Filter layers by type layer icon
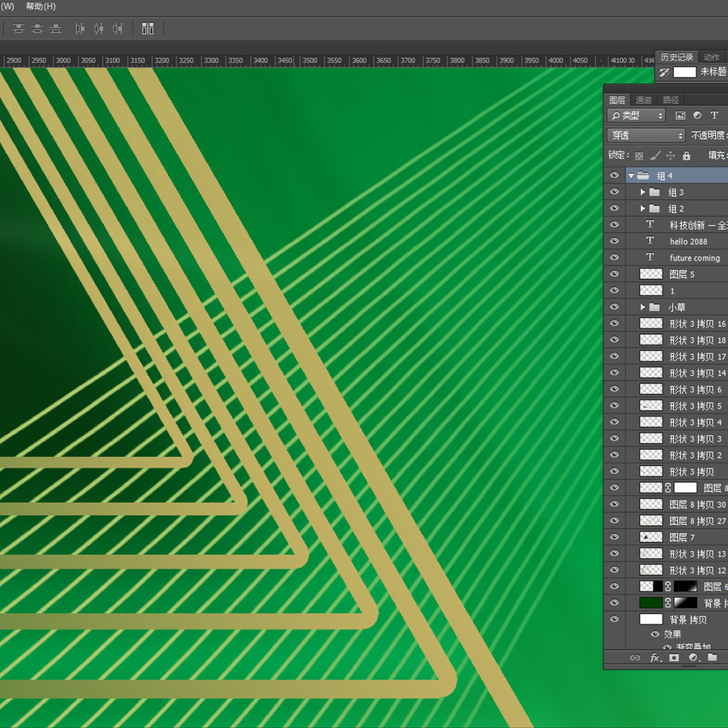Viewport: 728px width, 728px height. click(x=714, y=115)
